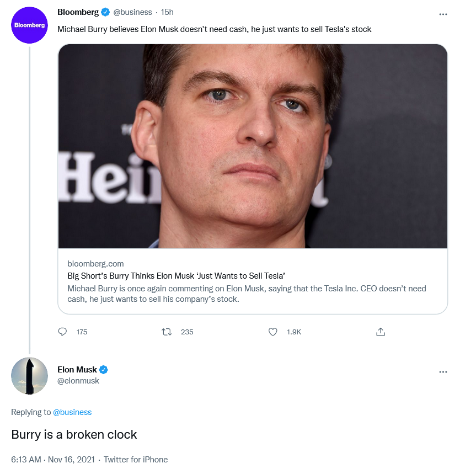The image size is (476, 474).
Task: Open more options on Elon Musk tweet
Action: pyautogui.click(x=443, y=372)
